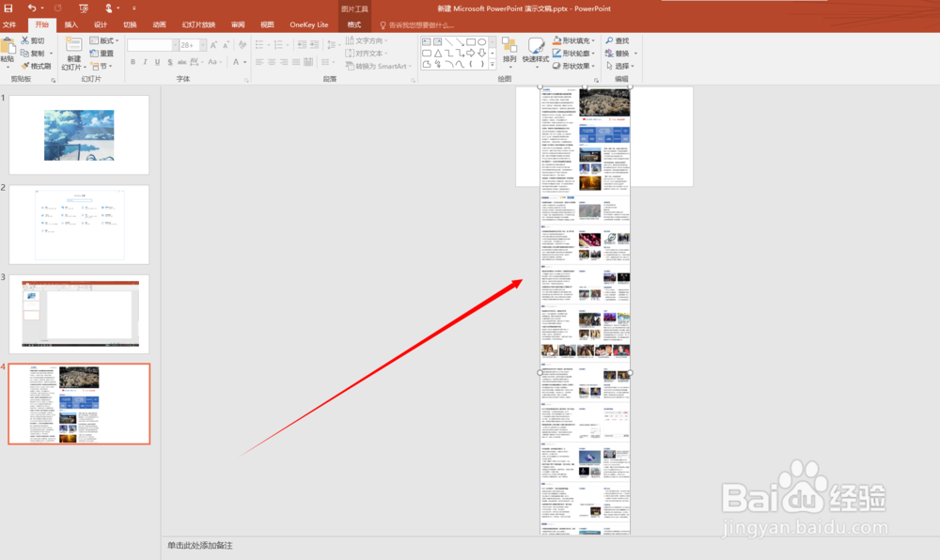Toggle center text alignment

[x=272, y=62]
